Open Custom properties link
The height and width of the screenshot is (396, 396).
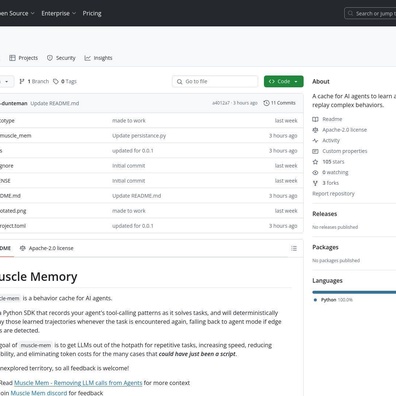click(x=345, y=151)
